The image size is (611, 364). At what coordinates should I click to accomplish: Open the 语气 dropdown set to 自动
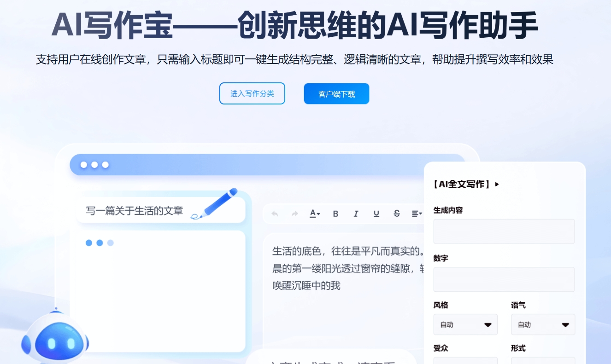click(x=543, y=324)
